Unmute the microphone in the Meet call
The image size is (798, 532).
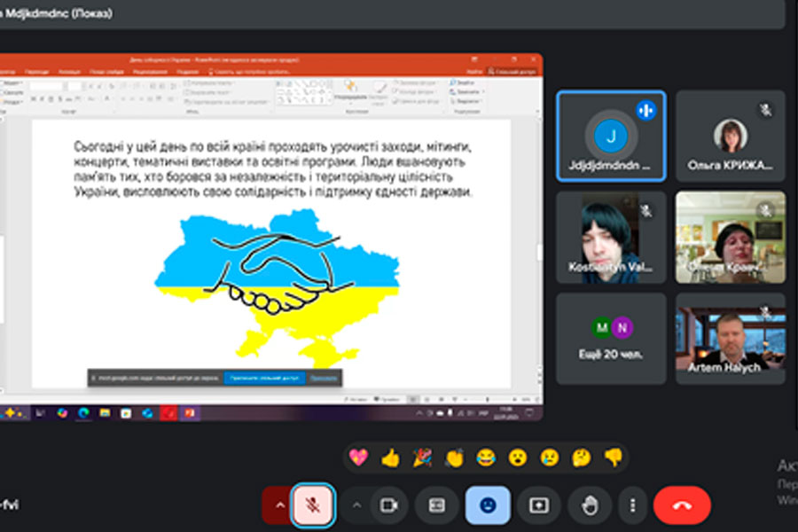click(x=312, y=505)
